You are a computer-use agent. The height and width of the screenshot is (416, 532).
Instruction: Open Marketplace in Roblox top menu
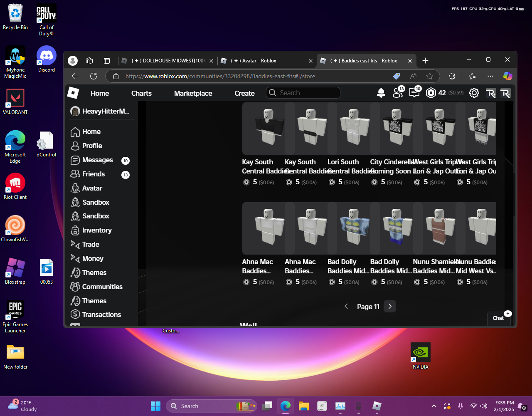tap(193, 94)
